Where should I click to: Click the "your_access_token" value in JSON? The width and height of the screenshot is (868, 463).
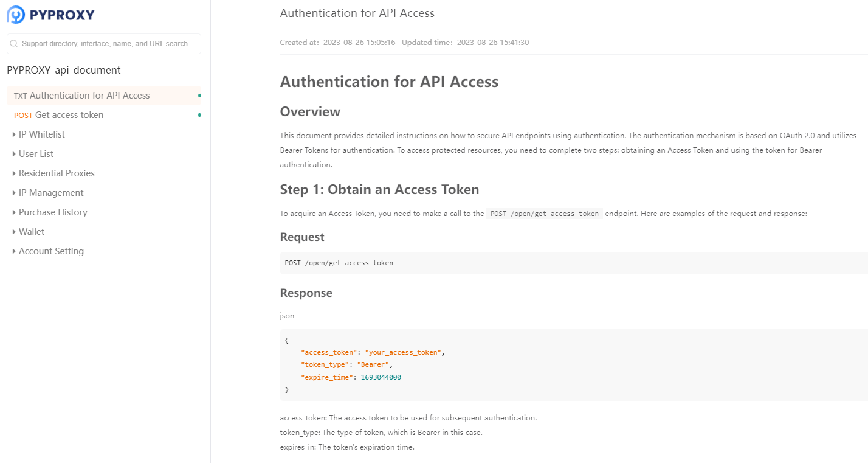point(403,353)
